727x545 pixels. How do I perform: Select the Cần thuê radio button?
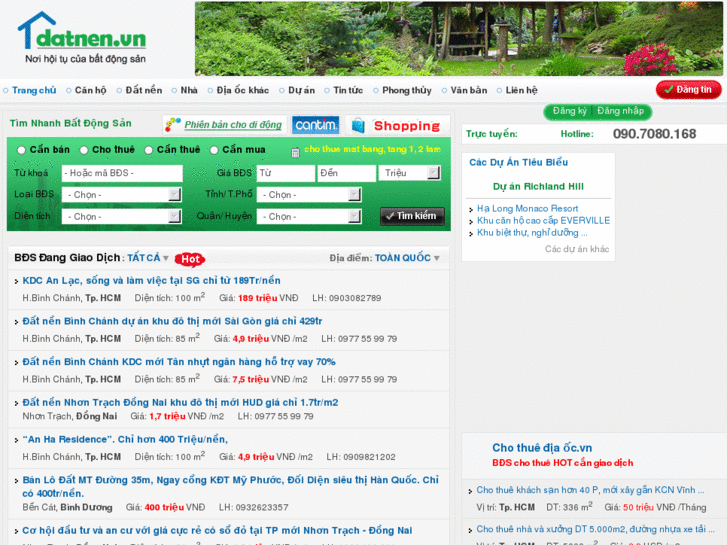[148, 150]
